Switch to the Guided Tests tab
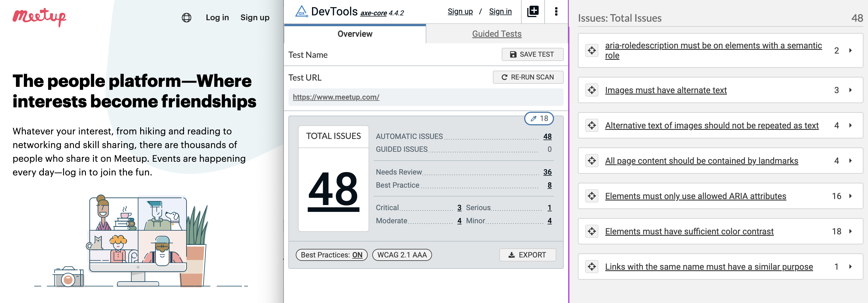Screen dimensions: 868x303 [497, 34]
